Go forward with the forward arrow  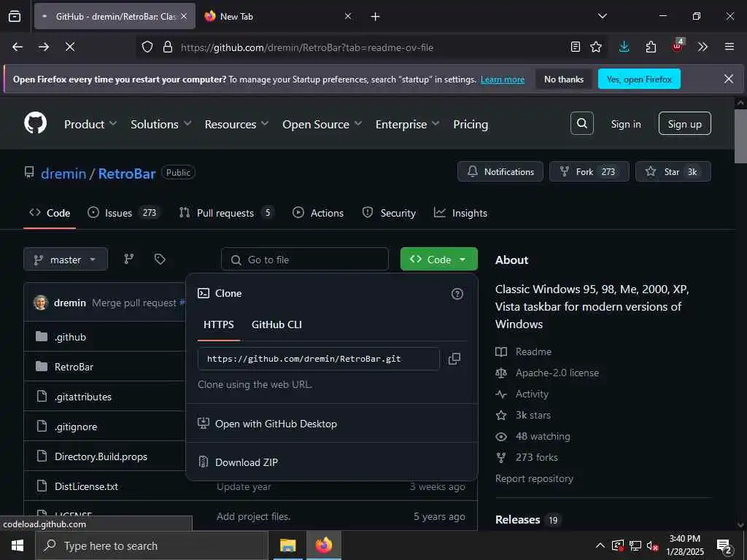coord(43,47)
